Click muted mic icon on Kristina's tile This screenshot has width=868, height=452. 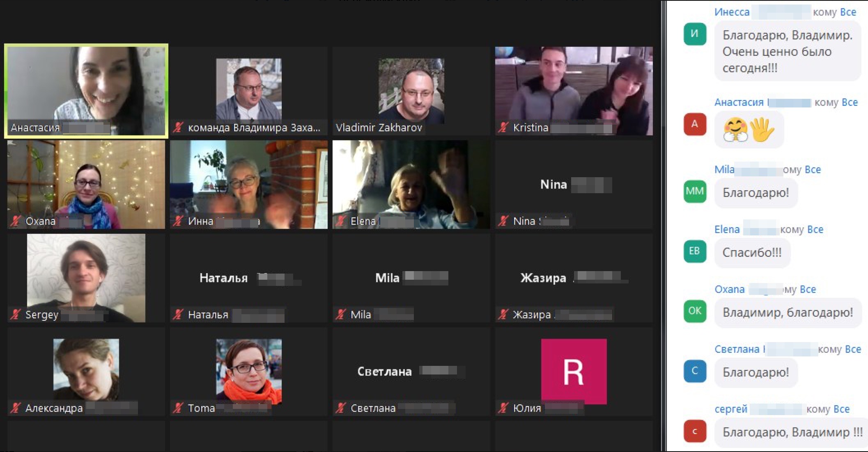click(503, 128)
